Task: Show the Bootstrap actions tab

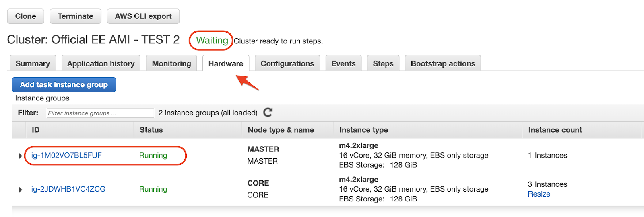Action: 443,63
